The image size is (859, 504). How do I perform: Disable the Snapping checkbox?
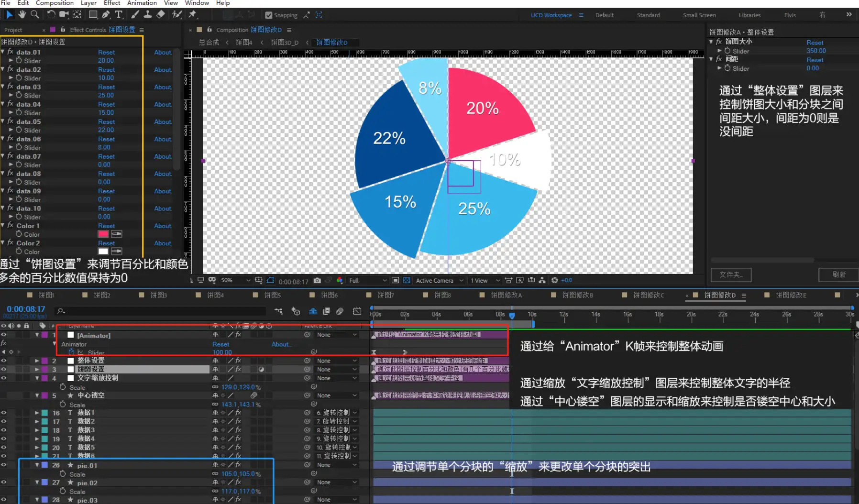(268, 15)
